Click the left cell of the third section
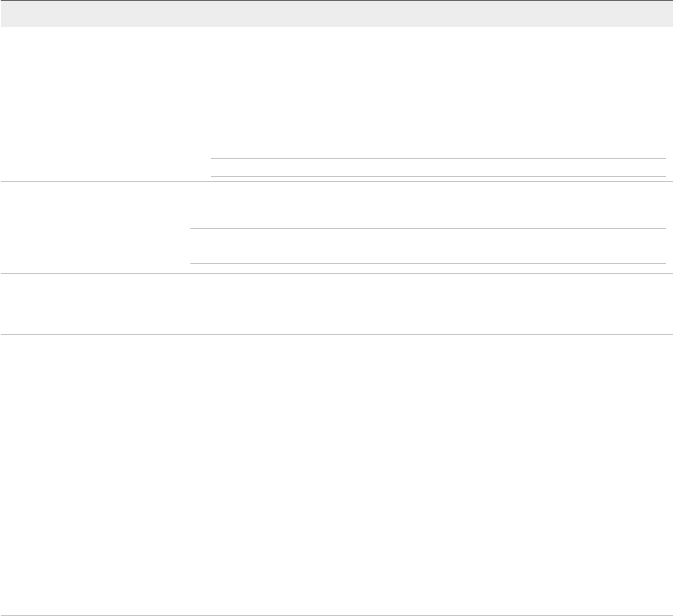 click(95, 304)
